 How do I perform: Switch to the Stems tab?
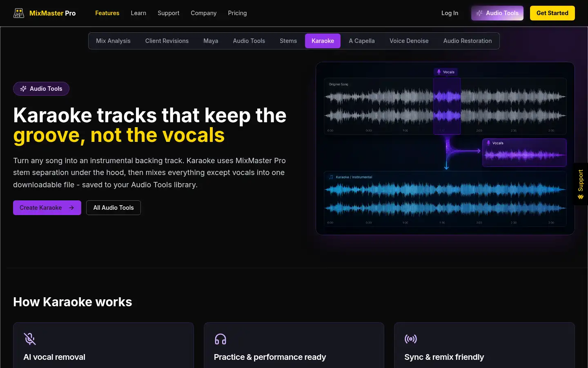(x=288, y=41)
